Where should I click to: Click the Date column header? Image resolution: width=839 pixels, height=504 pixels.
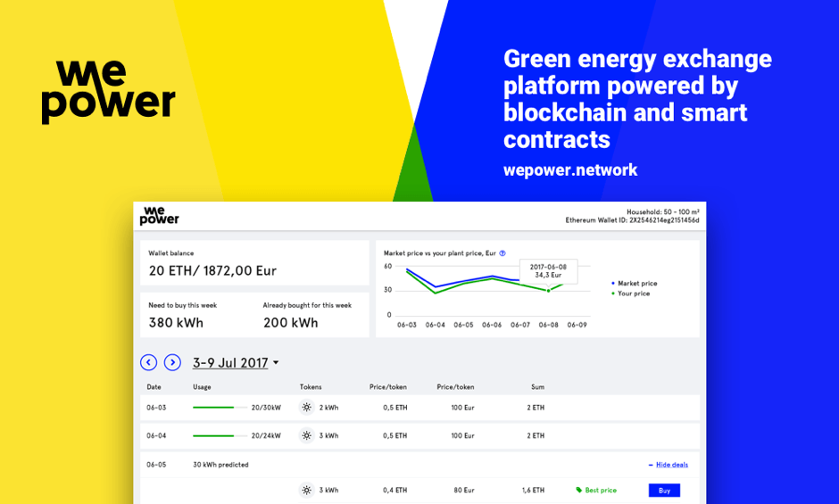point(154,387)
